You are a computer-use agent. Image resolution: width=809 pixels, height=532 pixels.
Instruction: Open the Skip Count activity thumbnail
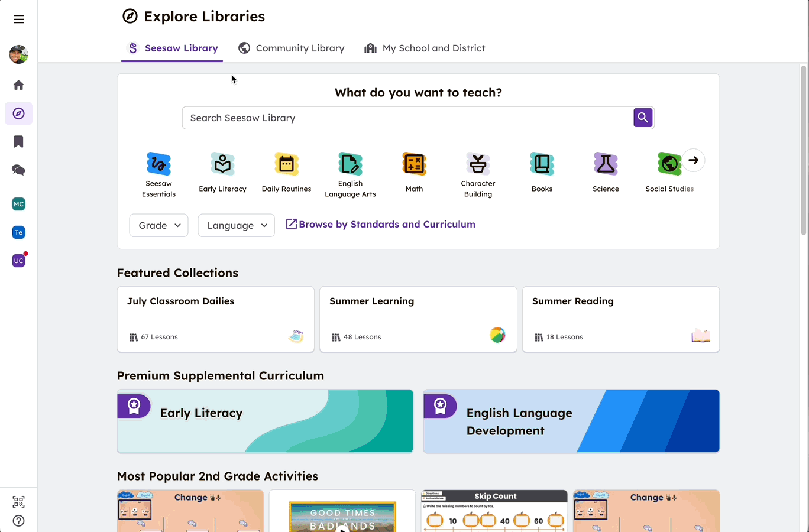(494, 511)
